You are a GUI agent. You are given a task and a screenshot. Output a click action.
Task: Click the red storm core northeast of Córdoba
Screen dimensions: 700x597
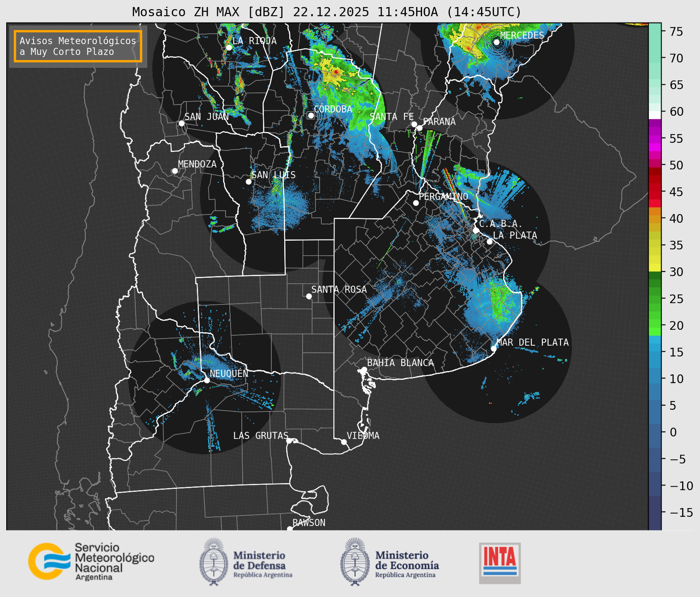[x=336, y=72]
